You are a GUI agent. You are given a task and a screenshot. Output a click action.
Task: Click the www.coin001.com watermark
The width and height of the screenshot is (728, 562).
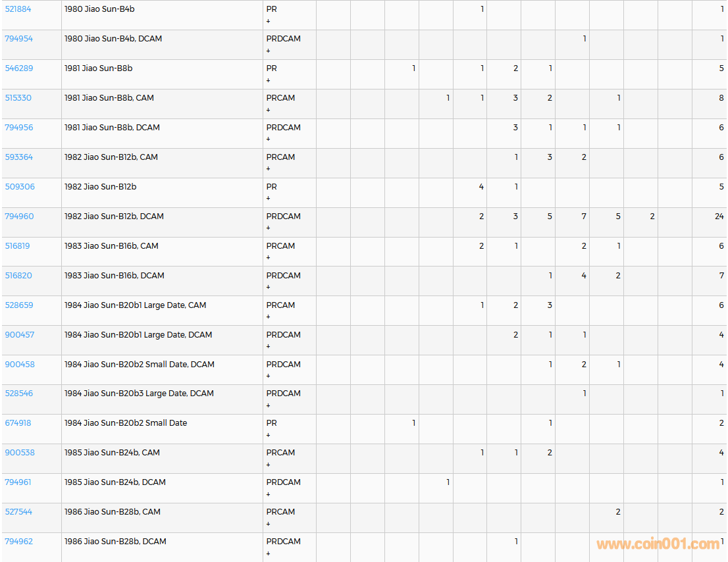[658, 544]
